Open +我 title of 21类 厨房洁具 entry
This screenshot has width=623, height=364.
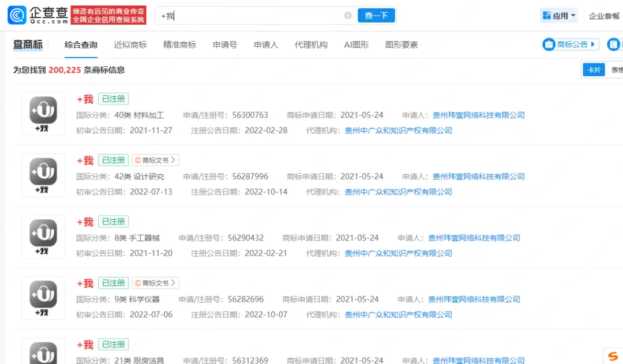pos(85,344)
